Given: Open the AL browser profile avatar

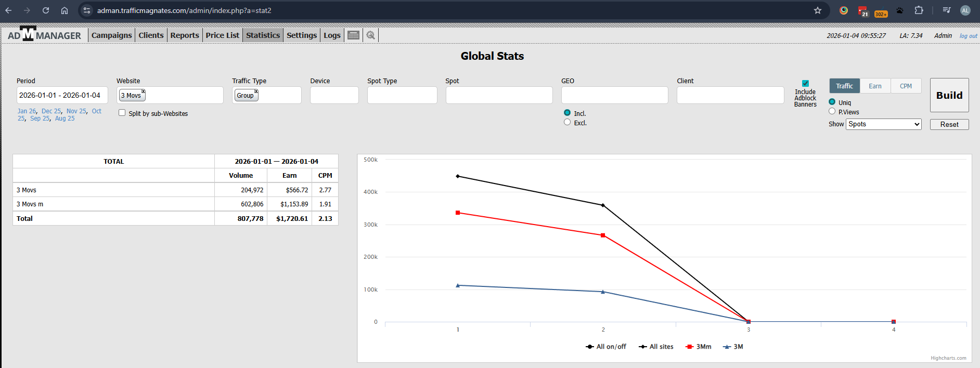Looking at the screenshot, I should (965, 10).
